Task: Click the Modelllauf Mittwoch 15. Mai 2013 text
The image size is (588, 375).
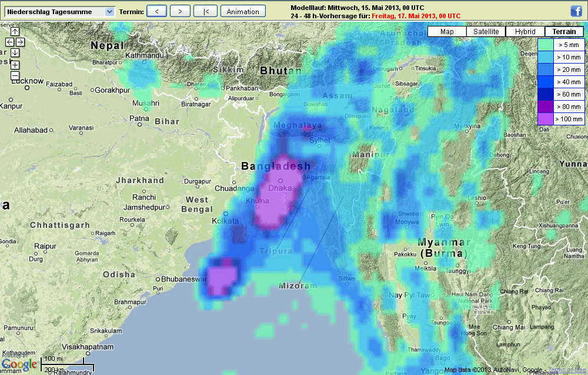Action: (358, 8)
